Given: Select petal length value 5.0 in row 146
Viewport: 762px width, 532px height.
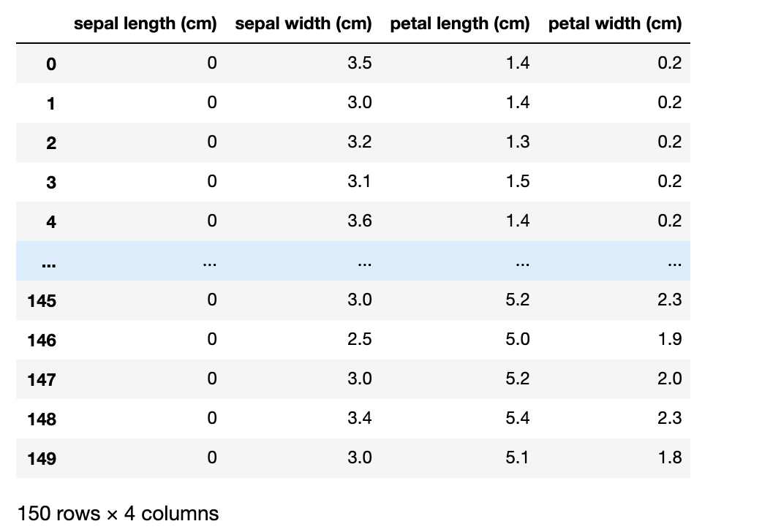Looking at the screenshot, I should [x=518, y=338].
